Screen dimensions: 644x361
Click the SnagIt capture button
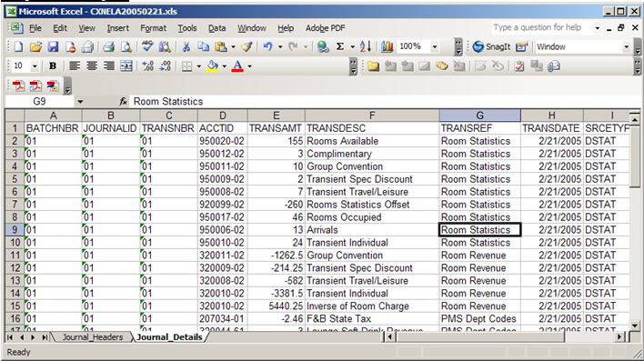[x=491, y=46]
